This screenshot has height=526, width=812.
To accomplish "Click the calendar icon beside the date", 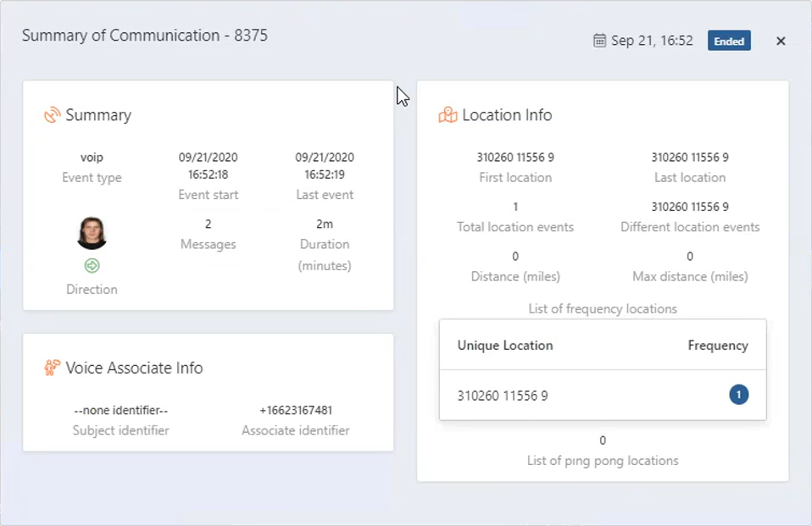I will 599,41.
